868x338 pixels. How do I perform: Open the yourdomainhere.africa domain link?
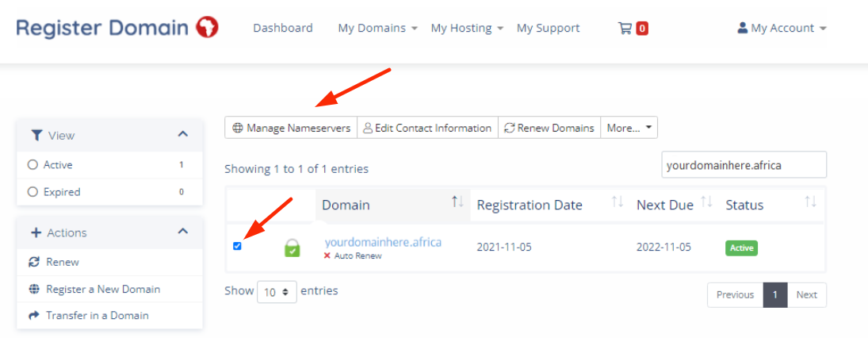(383, 242)
